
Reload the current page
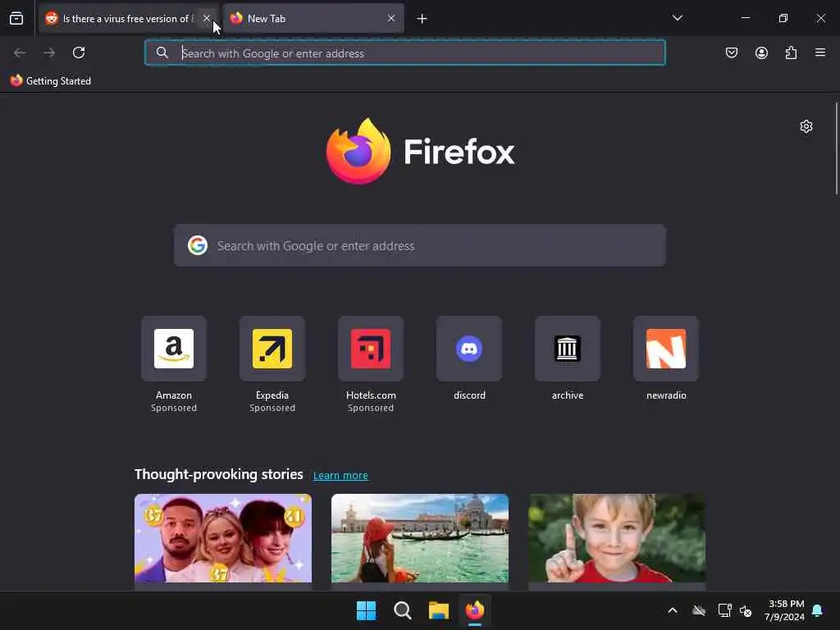click(79, 52)
